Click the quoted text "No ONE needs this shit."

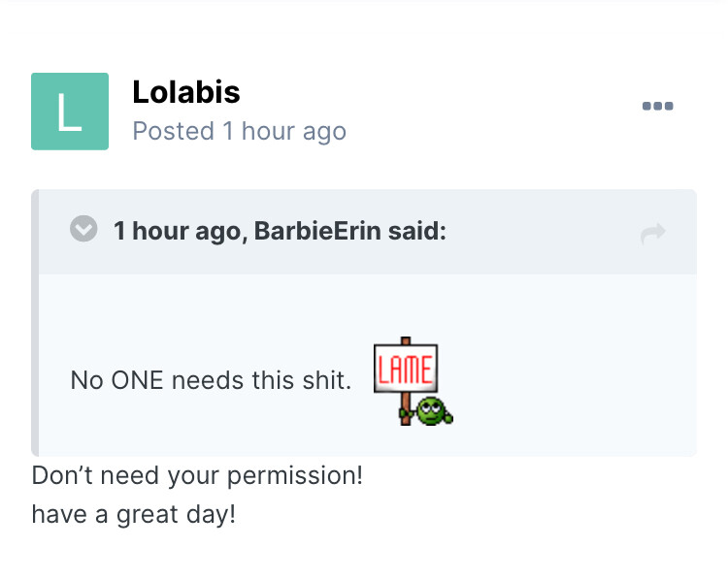tap(211, 381)
